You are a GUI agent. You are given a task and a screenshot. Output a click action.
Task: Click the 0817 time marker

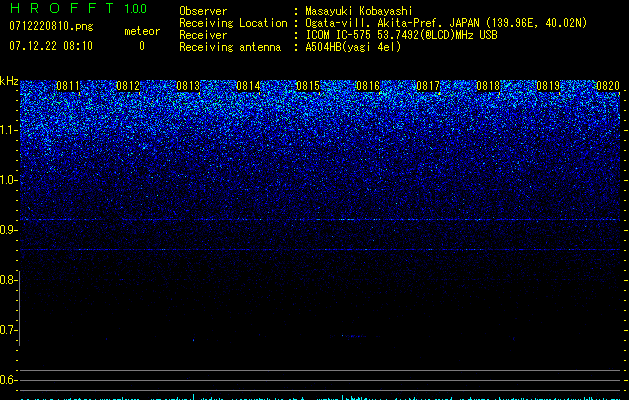pyautogui.click(x=428, y=86)
